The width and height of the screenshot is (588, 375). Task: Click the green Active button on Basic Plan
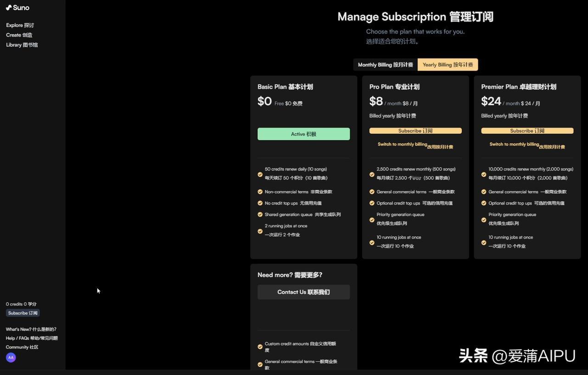click(x=304, y=134)
